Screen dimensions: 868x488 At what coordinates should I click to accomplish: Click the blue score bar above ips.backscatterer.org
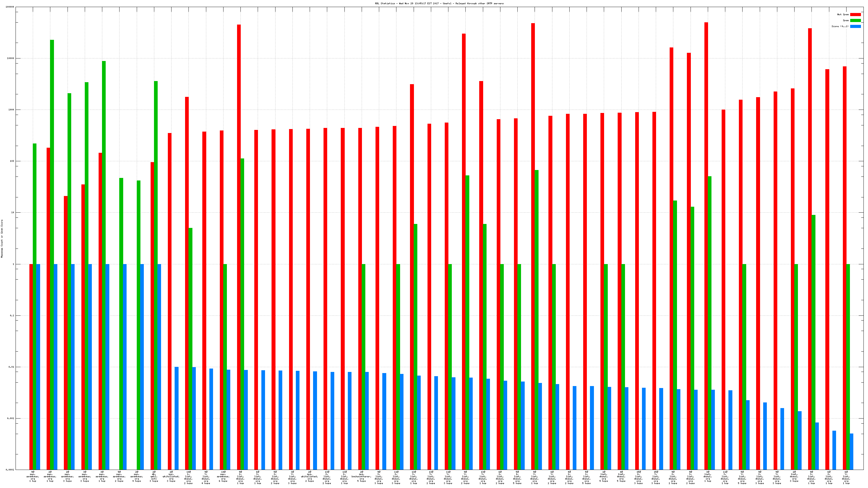(367, 421)
